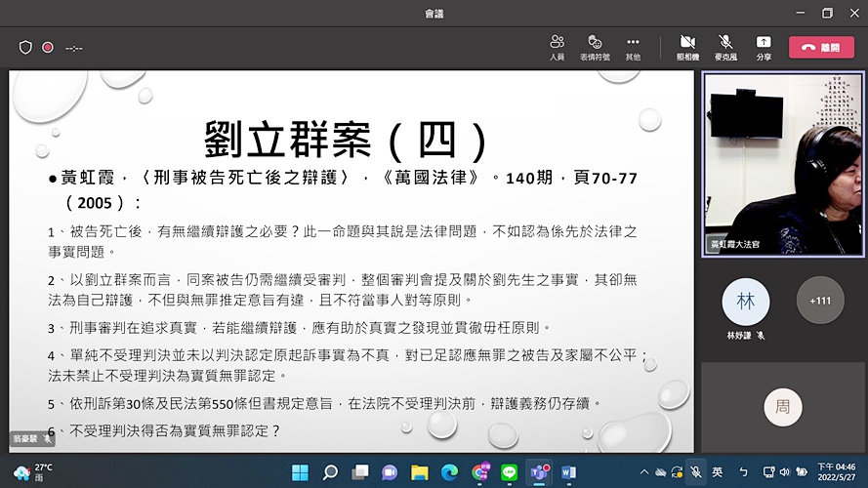Click the shield security icon
Screen dimensions: 868x488
(25, 47)
